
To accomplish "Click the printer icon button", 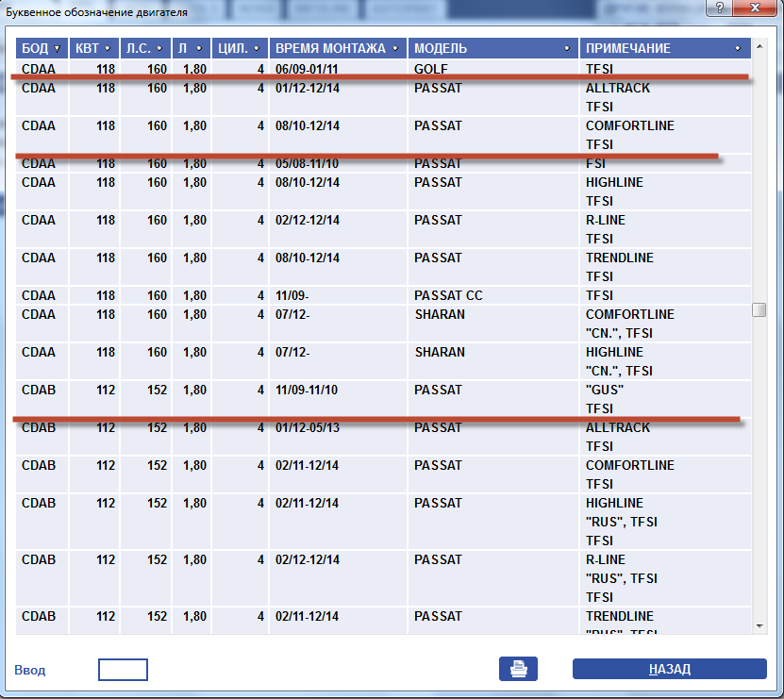I will coord(518,669).
